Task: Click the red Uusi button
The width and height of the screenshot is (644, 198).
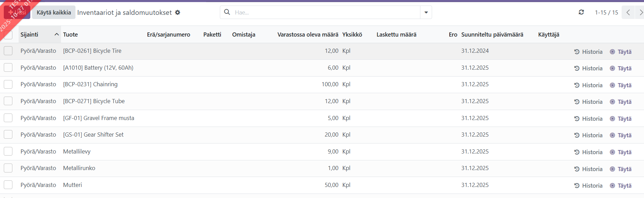Action: (x=17, y=12)
